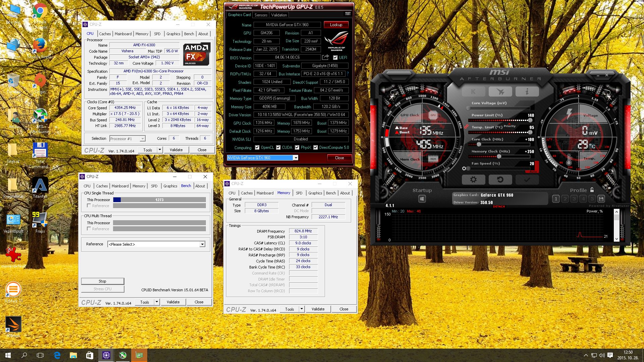Toggle the fan speed Auto button
644x362 pixels.
coord(533,172)
